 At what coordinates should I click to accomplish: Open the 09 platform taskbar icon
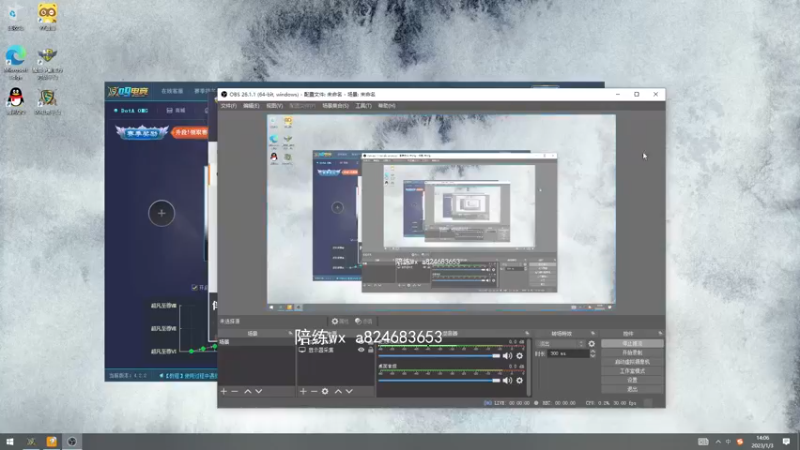(31, 441)
